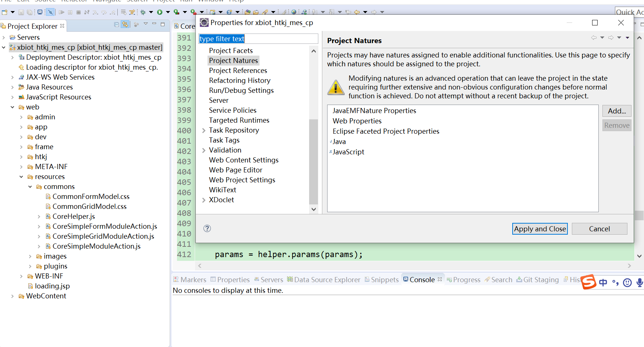Launch the project with the Run toolbar icon
This screenshot has width=644, height=347.
(160, 12)
